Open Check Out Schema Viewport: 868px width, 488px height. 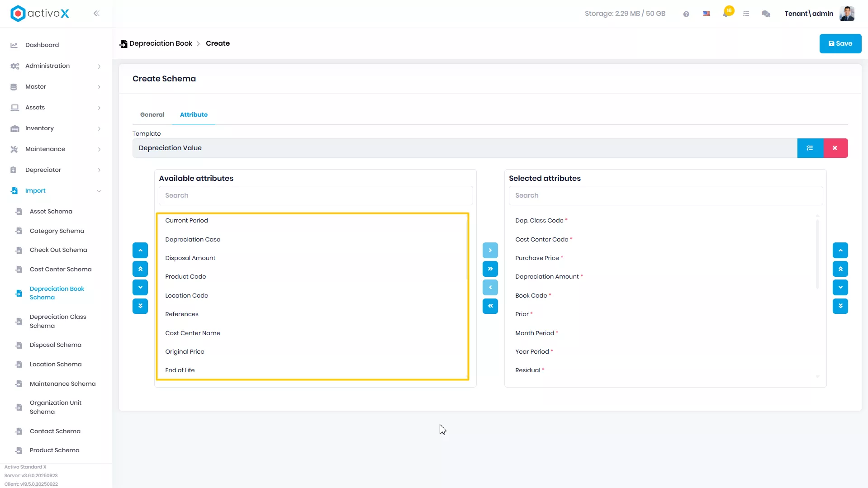coord(58,250)
